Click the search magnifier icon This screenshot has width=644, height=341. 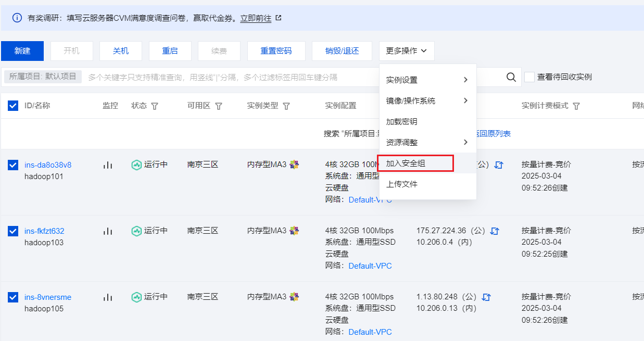(511, 77)
